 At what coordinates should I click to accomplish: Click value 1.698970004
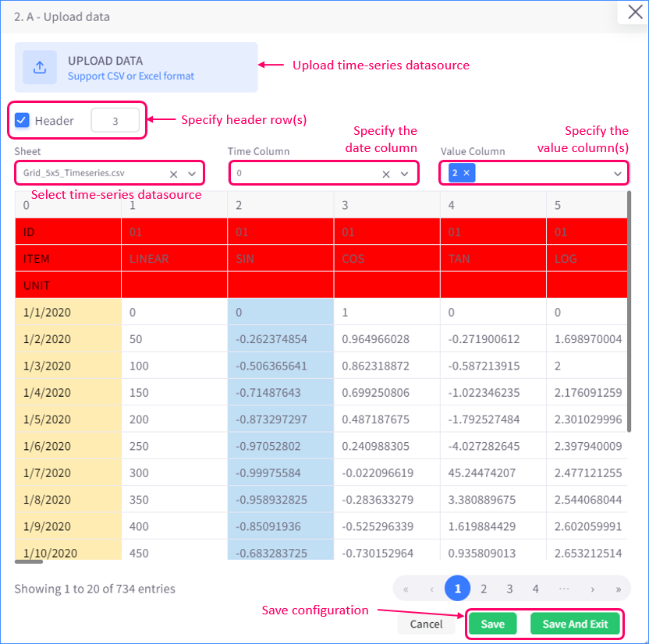[x=588, y=338]
